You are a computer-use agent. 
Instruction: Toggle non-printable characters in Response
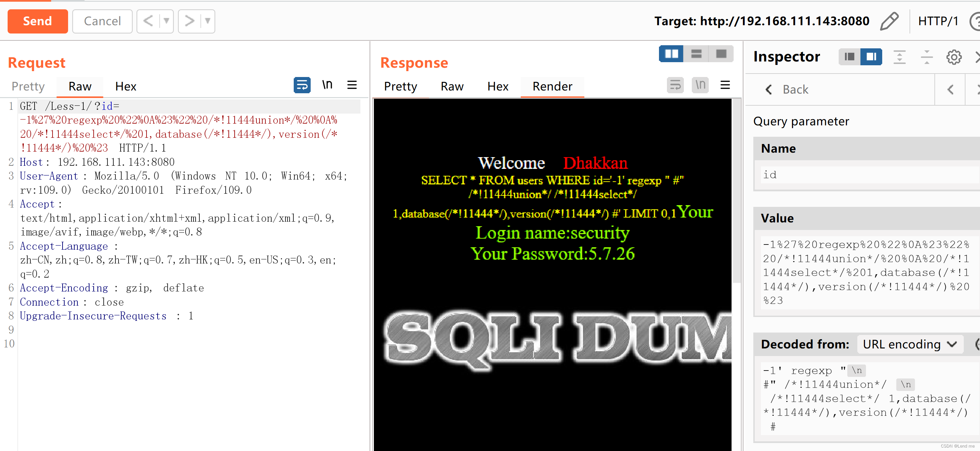pyautogui.click(x=700, y=85)
